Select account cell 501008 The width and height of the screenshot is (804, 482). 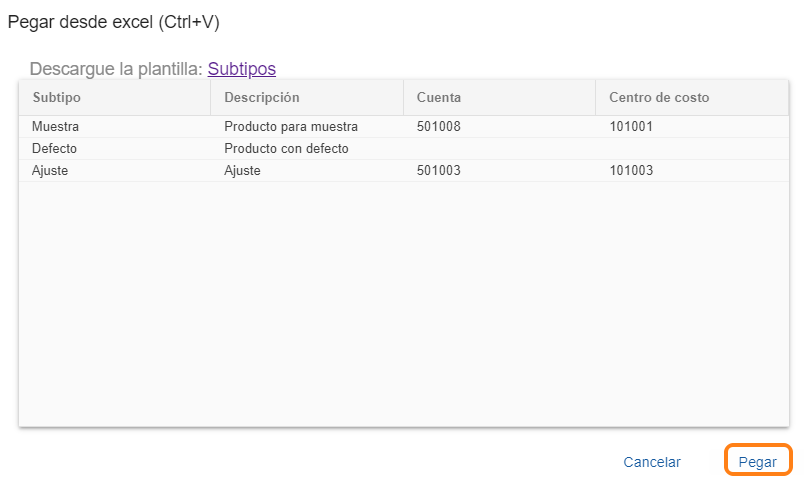439,127
